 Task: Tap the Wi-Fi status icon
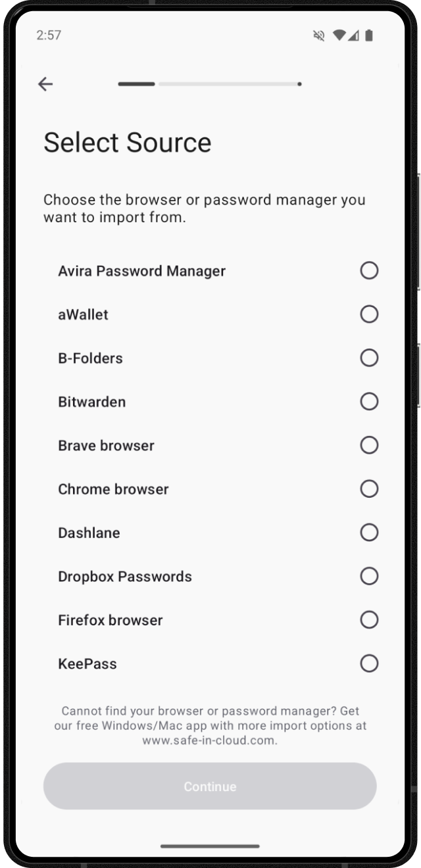pos(339,36)
